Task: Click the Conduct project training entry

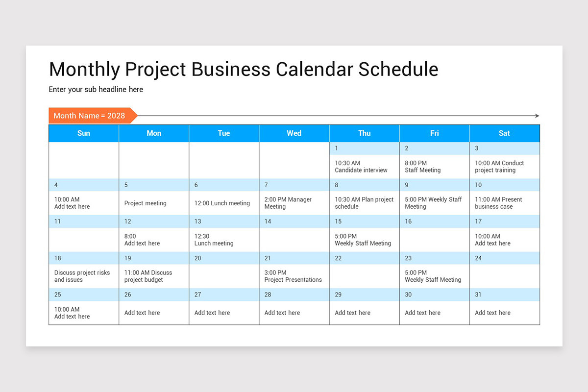Action: [499, 167]
